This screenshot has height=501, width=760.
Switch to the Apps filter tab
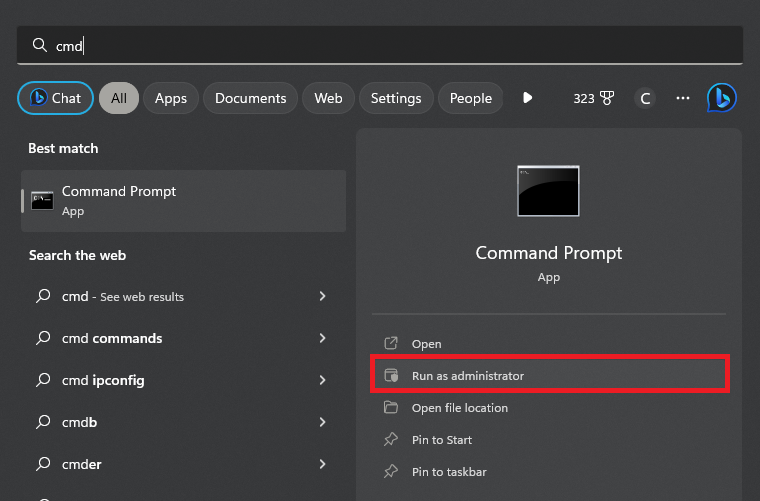[171, 98]
